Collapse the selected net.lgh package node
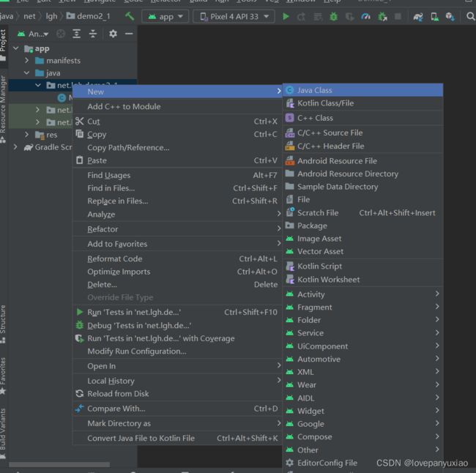Screen dimensions: 476x473 pos(38,86)
